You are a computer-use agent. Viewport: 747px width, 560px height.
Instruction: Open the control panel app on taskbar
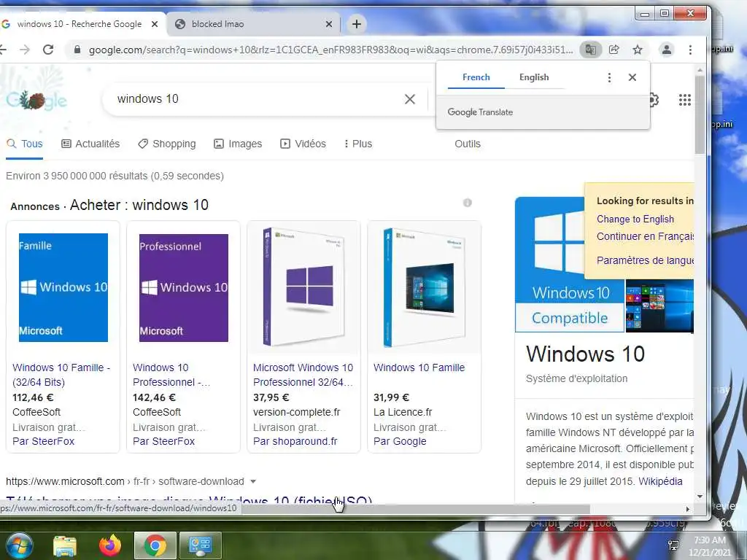coord(200,545)
